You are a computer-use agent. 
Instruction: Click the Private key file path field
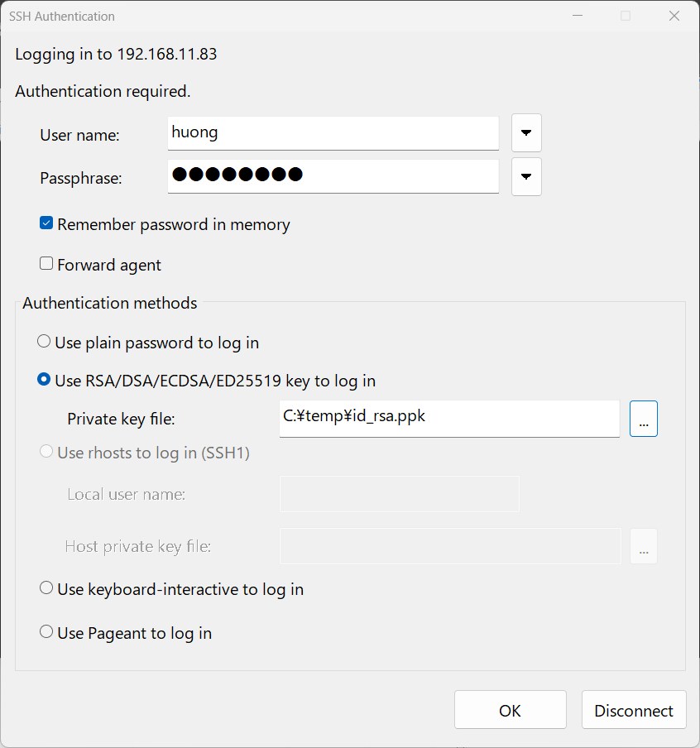pos(449,419)
